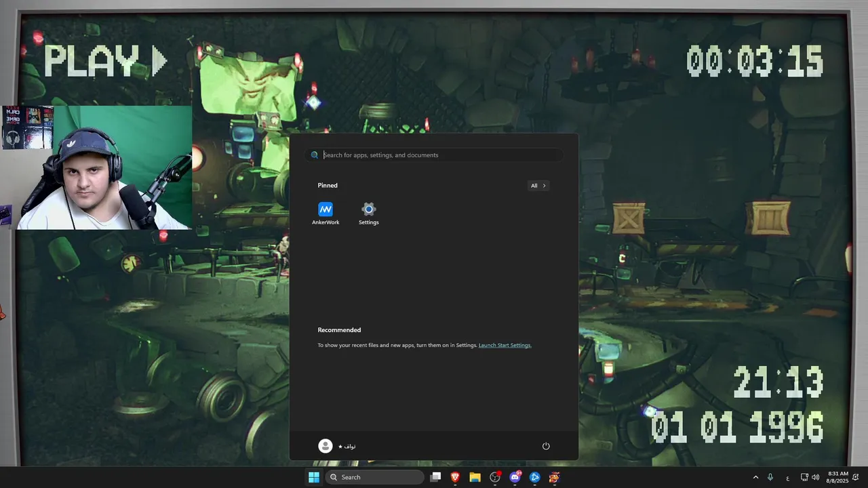Open the user account profile menu

[337, 446]
